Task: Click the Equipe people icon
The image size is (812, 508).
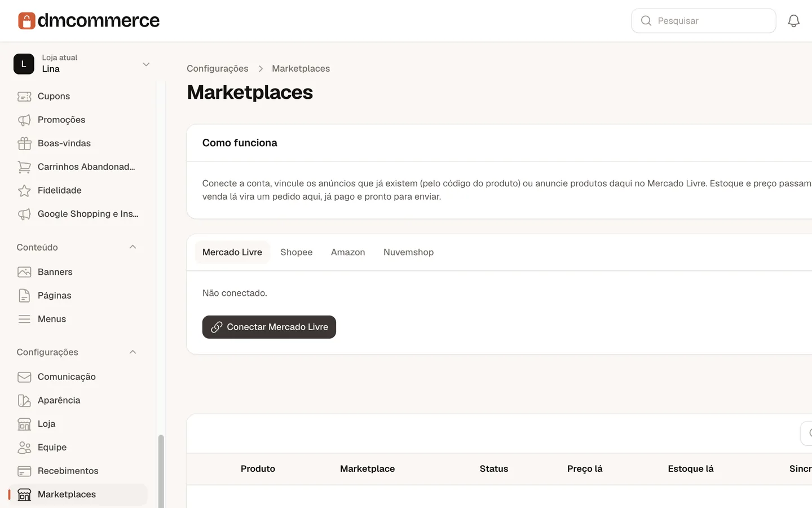Action: (x=24, y=448)
